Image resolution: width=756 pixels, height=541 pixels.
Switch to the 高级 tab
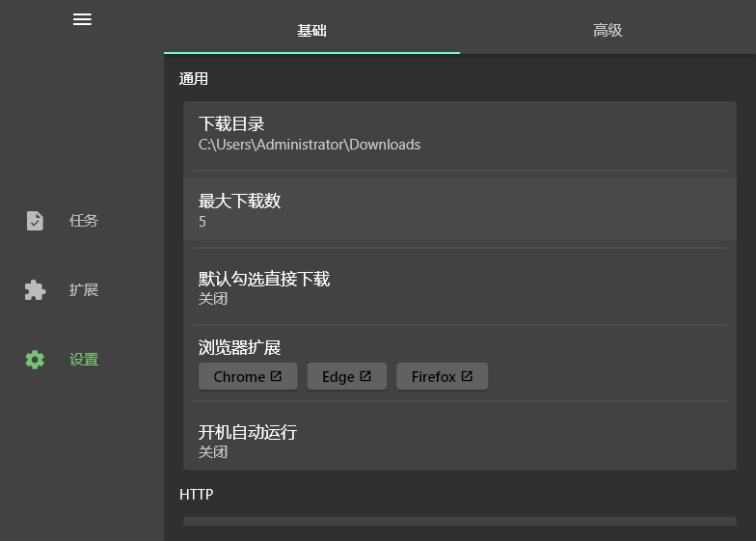607,30
